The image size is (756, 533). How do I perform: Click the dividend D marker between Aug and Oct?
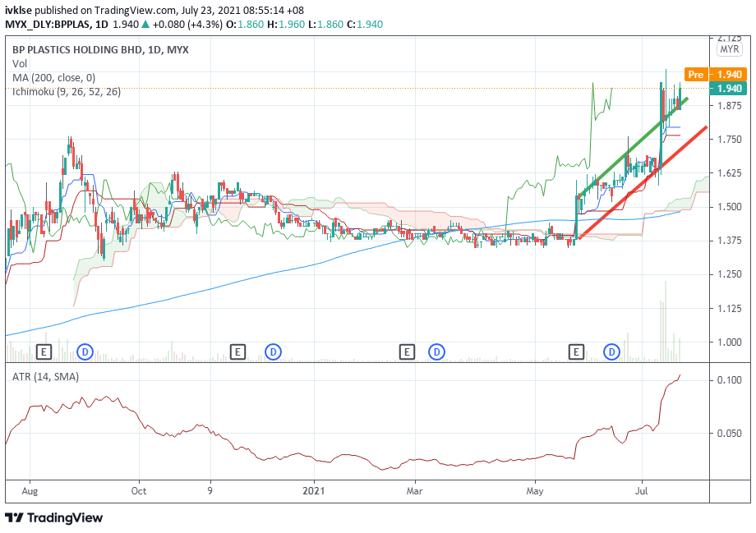pyautogui.click(x=85, y=352)
